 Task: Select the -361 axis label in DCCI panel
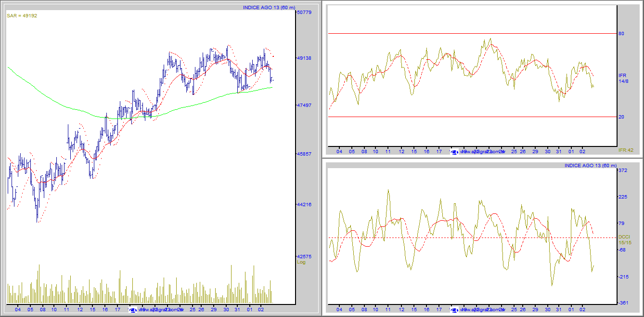pyautogui.click(x=623, y=303)
